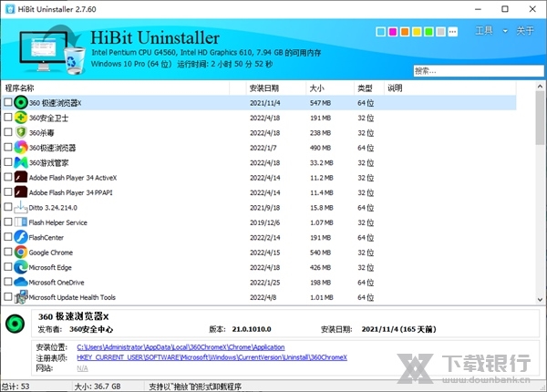Click the Adobe Flash Player 34 ActiveX icon

coord(20,177)
